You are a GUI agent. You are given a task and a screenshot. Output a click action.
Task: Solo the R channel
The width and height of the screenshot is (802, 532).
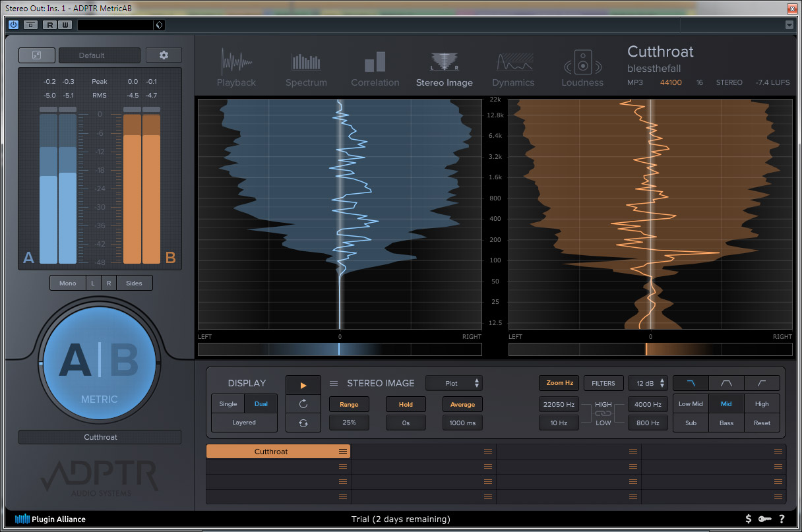tap(109, 283)
